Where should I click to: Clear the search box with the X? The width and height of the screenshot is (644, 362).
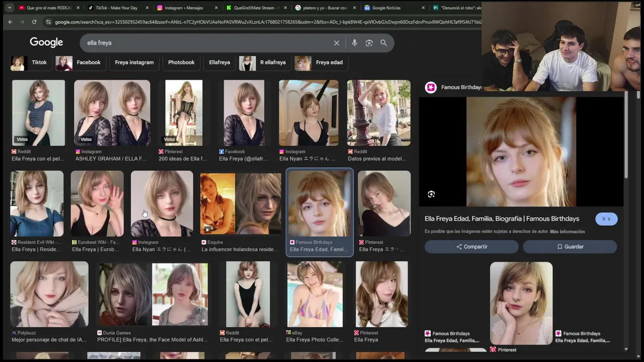tap(337, 43)
